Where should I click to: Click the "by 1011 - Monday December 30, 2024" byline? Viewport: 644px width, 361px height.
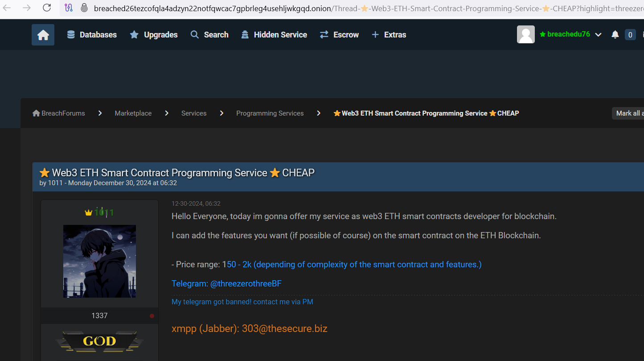tap(108, 183)
